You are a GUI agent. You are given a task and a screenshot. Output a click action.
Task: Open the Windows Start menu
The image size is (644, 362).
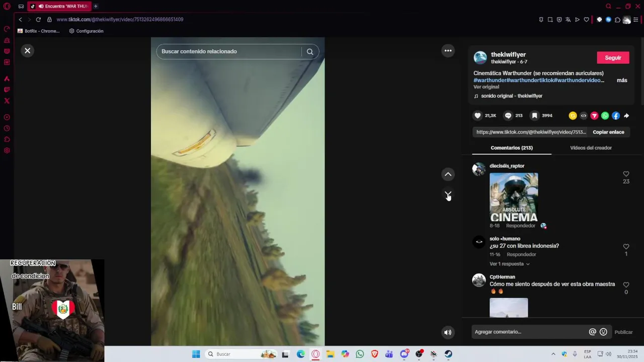(196, 354)
